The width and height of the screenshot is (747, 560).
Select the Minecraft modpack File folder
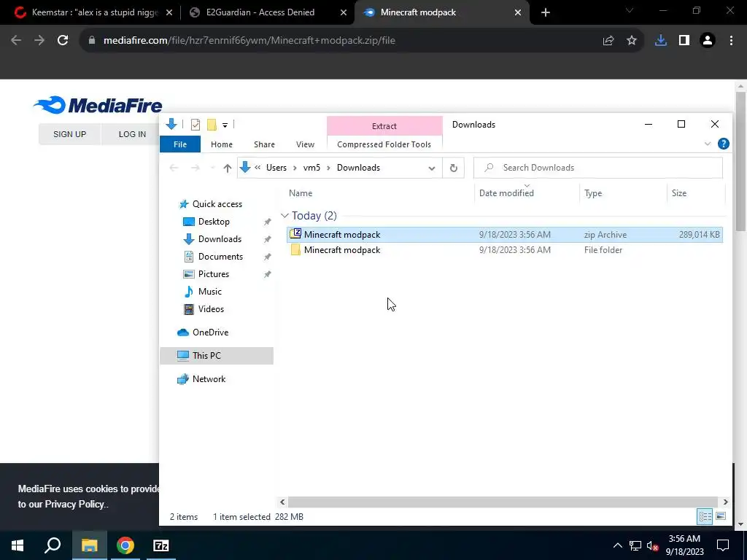pyautogui.click(x=505, y=250)
